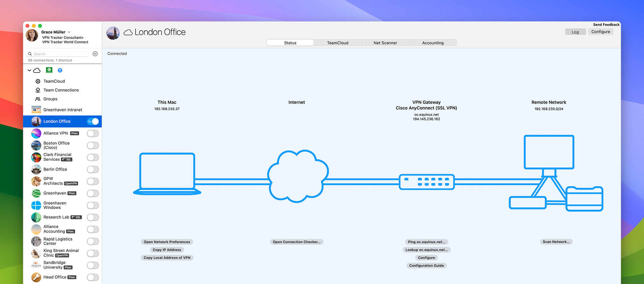Image resolution: width=644 pixels, height=284 pixels.
Task: Collapse the cloud connections group chevron
Action: [x=30, y=70]
